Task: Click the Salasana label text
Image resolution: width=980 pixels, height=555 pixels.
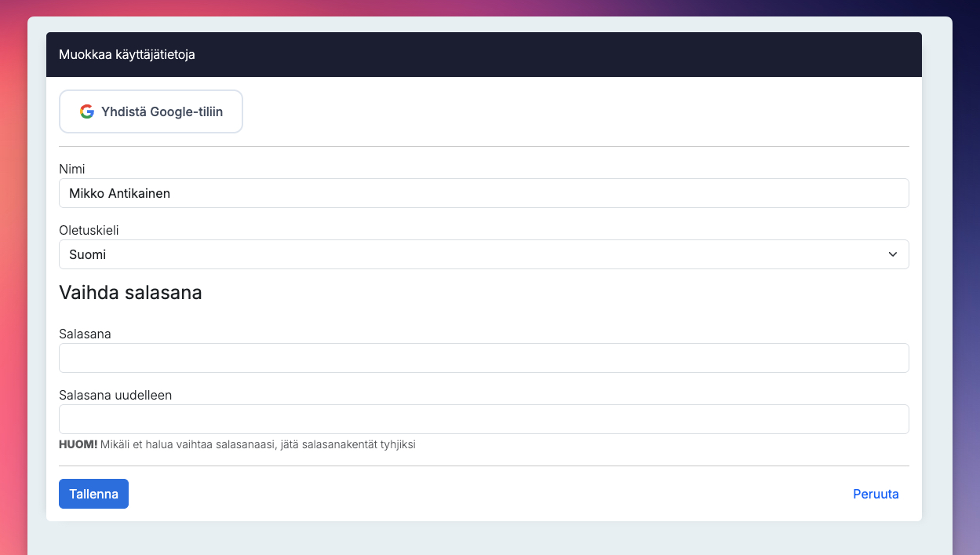Action: pos(85,334)
